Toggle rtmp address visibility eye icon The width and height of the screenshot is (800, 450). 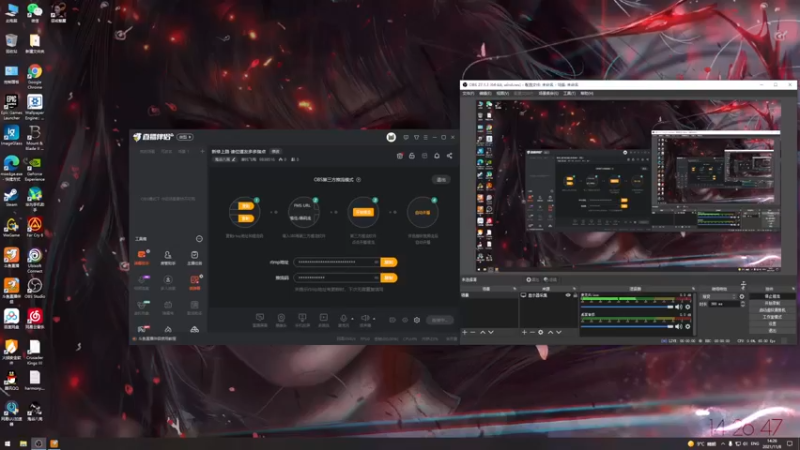376,262
